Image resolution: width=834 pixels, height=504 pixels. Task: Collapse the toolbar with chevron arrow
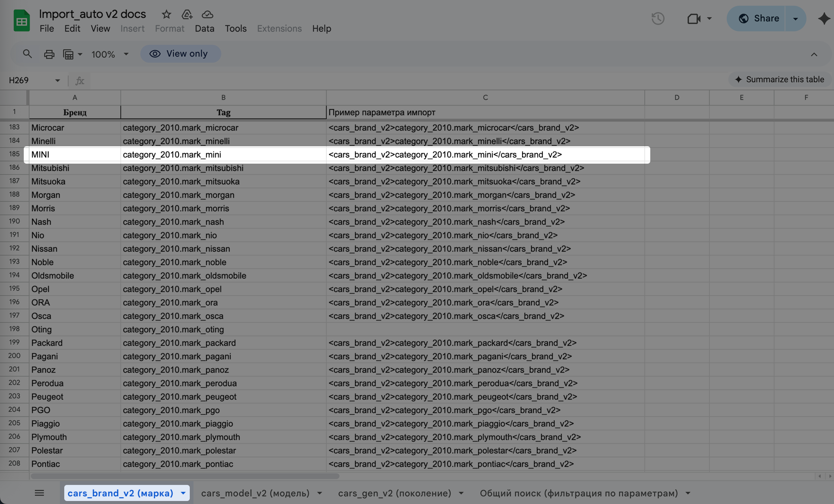pos(814,55)
